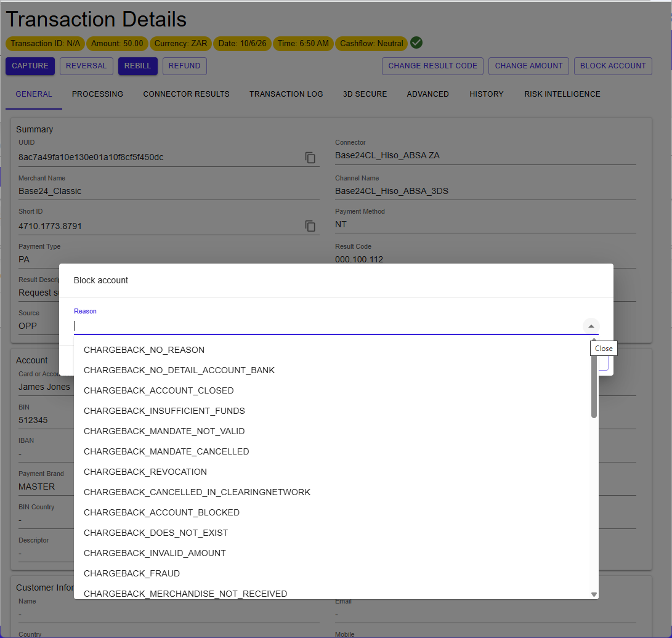This screenshot has width=672, height=638.
Task: Collapse the Reason dropdown arrow
Action: coord(591,326)
